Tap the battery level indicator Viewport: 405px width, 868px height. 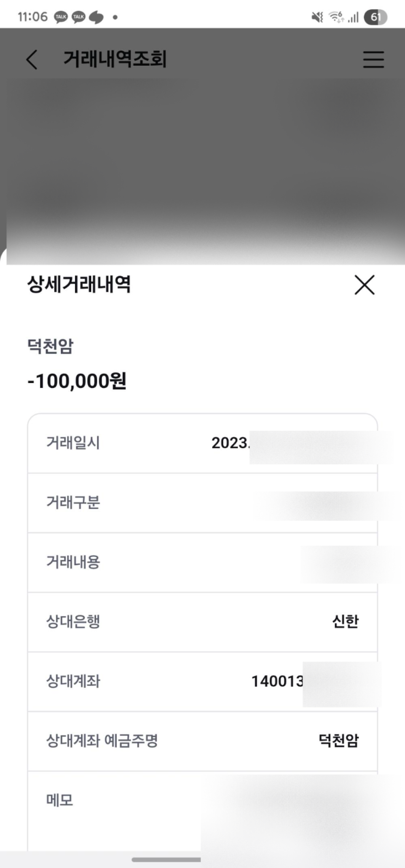coord(375,17)
